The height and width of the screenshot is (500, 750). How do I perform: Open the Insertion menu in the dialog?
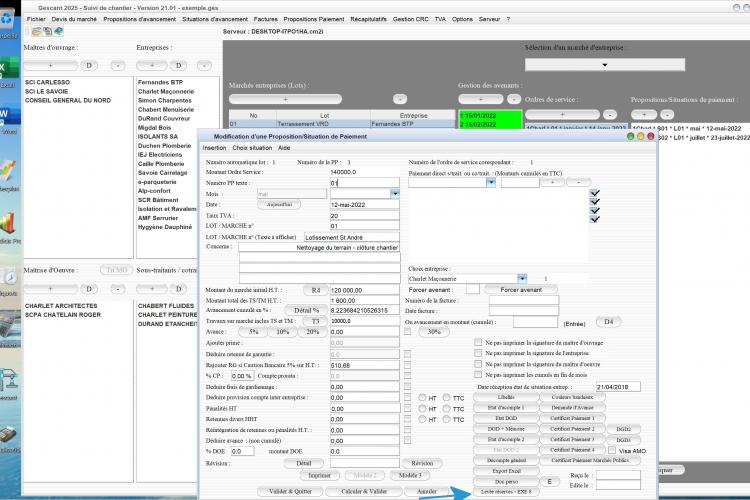click(214, 148)
